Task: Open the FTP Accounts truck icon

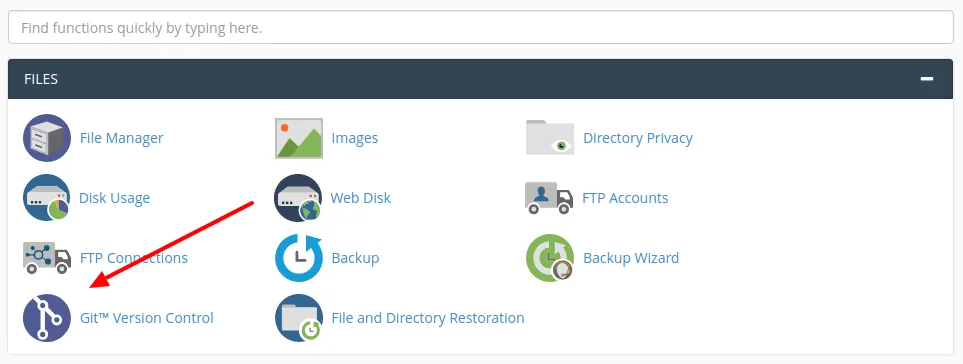Action: click(549, 198)
